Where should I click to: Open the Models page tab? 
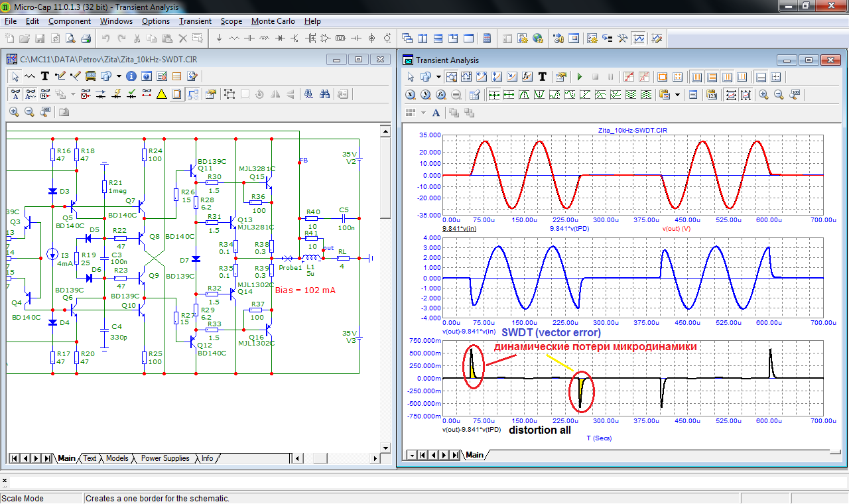[x=117, y=458]
